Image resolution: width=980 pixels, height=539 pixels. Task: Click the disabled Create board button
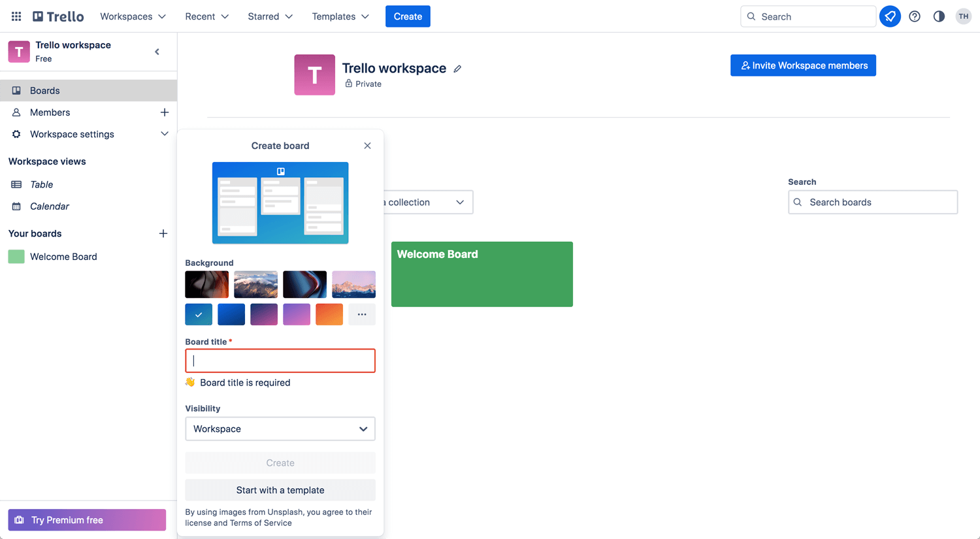(x=280, y=463)
